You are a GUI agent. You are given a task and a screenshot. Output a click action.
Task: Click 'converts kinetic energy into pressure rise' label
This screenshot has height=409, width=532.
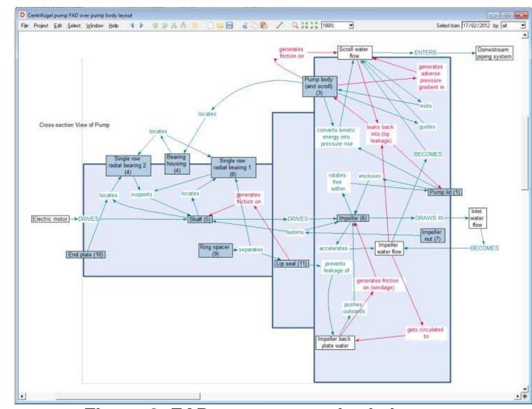(336, 137)
